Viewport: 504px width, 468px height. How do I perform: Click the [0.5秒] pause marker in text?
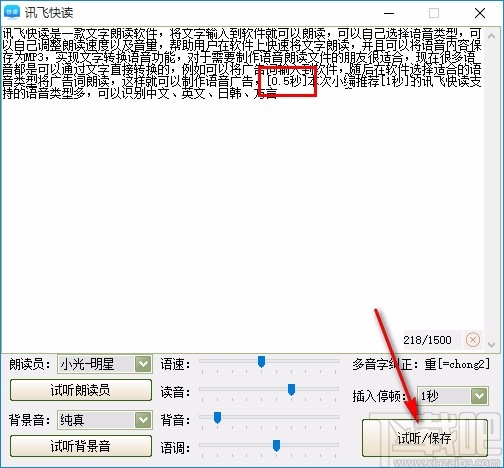287,81
